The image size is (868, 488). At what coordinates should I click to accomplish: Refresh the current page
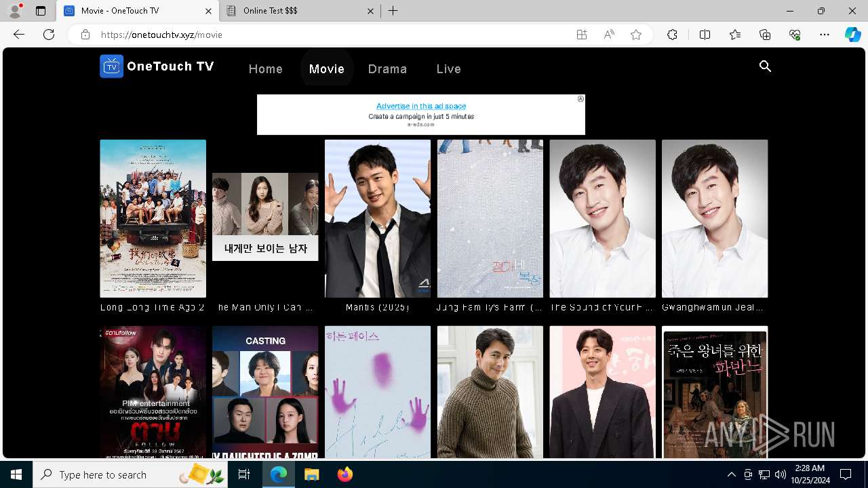[49, 35]
